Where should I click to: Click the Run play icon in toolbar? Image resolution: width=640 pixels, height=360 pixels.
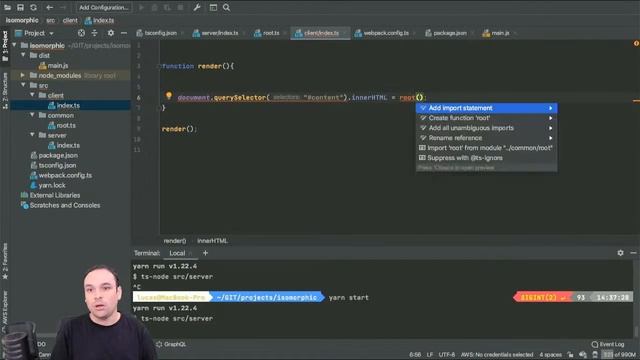141,7
